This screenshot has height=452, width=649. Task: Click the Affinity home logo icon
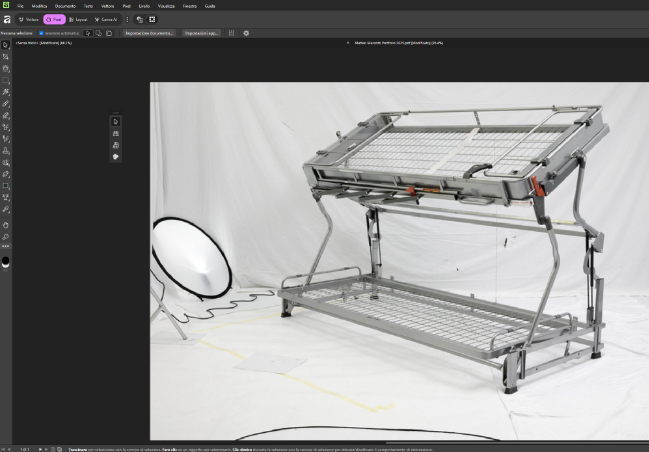[7, 19]
